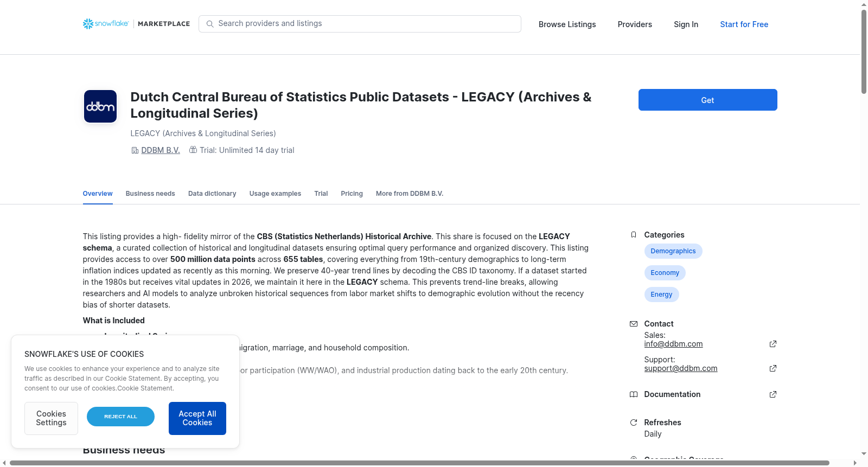Click the gift trial icon

point(193,150)
